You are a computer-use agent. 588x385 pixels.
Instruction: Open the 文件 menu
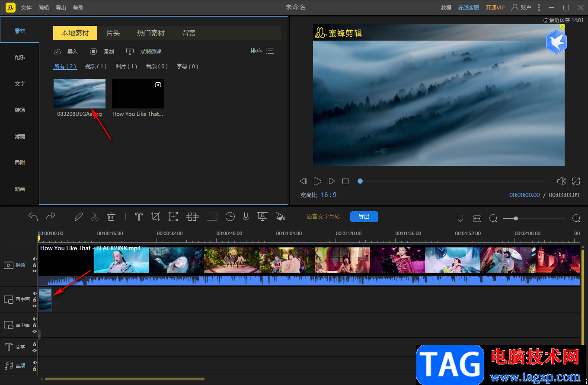[x=26, y=8]
